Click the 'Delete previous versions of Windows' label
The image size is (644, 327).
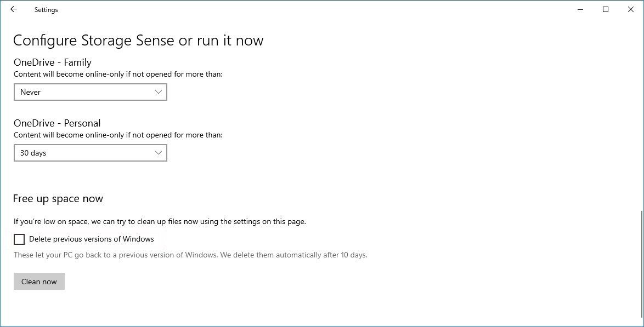click(x=91, y=239)
